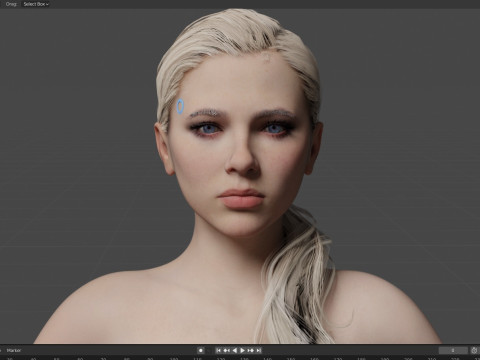
Task: Jump to the start frame
Action: (218, 350)
